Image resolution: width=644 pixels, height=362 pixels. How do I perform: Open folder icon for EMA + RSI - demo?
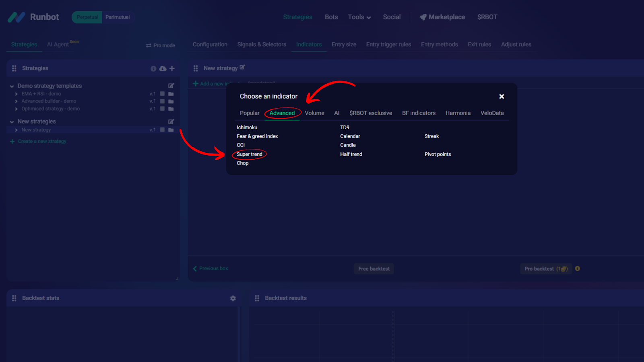[171, 94]
